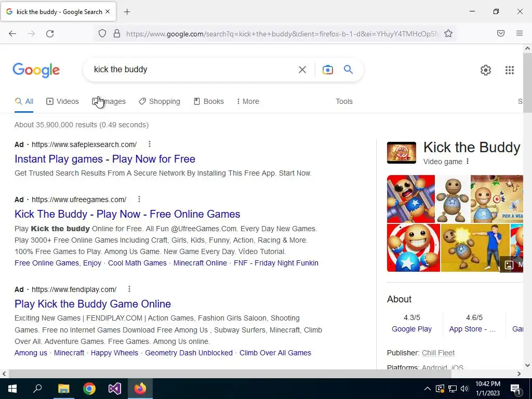Open options for the safeplexsearch ad

149,144
